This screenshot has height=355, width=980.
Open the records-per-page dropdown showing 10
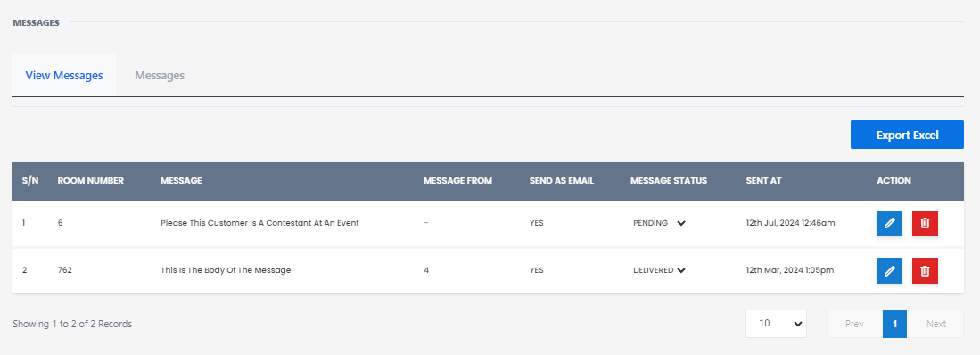point(776,324)
